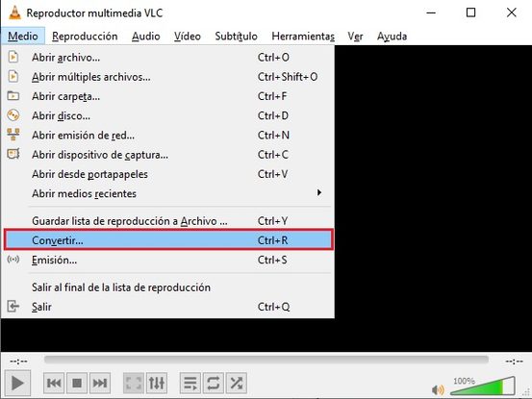Click the icon beside Abrir múltiples archivos

coord(13,76)
